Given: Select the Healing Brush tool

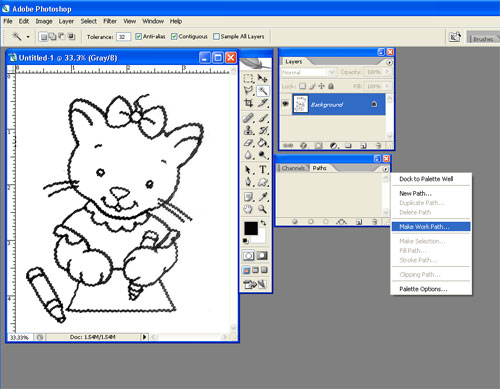Looking at the screenshot, I should (248, 118).
